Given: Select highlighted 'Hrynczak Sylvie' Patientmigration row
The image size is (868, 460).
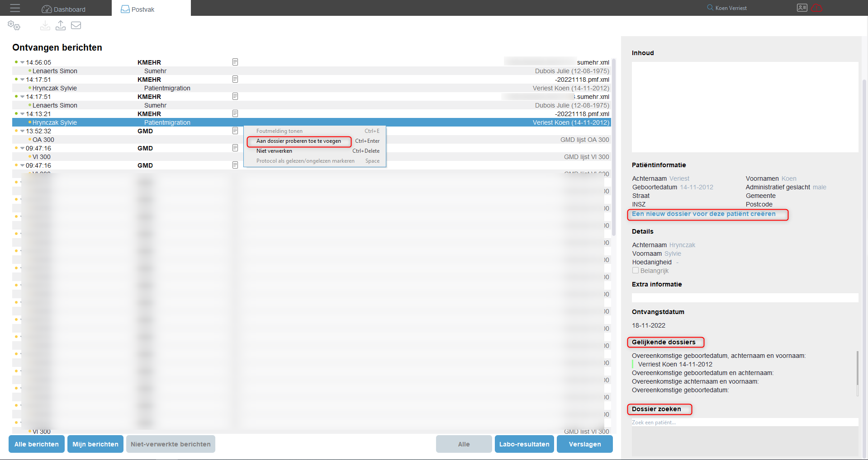Looking at the screenshot, I should pyautogui.click(x=311, y=122).
